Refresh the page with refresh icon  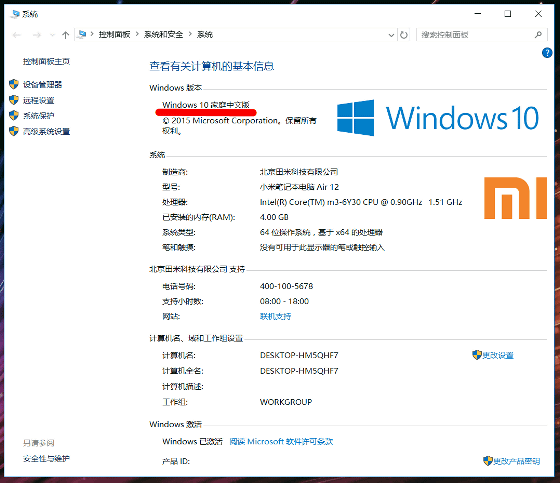[404, 35]
